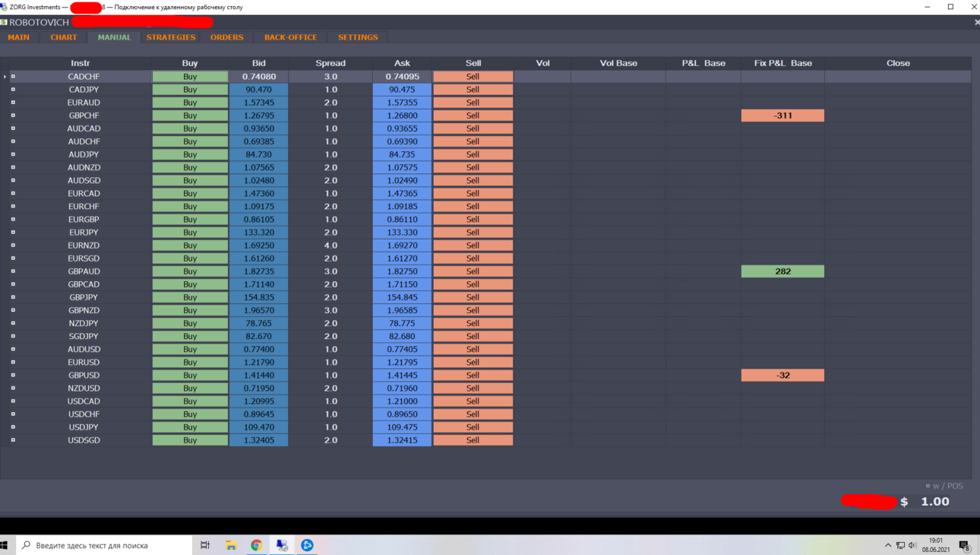Image resolution: width=980 pixels, height=555 pixels.
Task: Switch to the MAIN tab
Action: [x=19, y=37]
